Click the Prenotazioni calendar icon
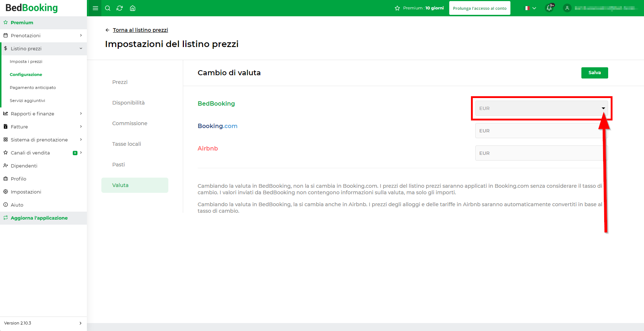This screenshot has width=644, height=331. tap(5, 35)
